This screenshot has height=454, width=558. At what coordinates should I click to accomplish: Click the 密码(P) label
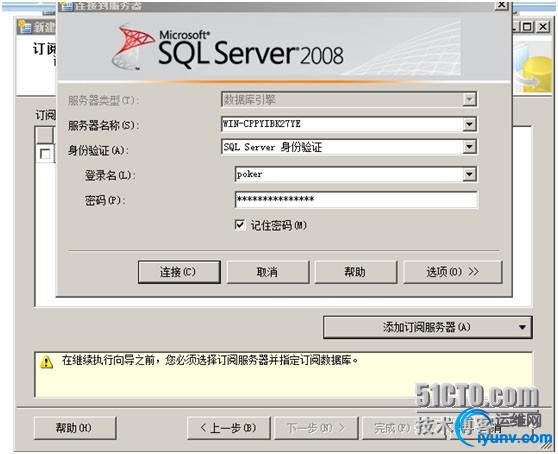click(x=105, y=200)
